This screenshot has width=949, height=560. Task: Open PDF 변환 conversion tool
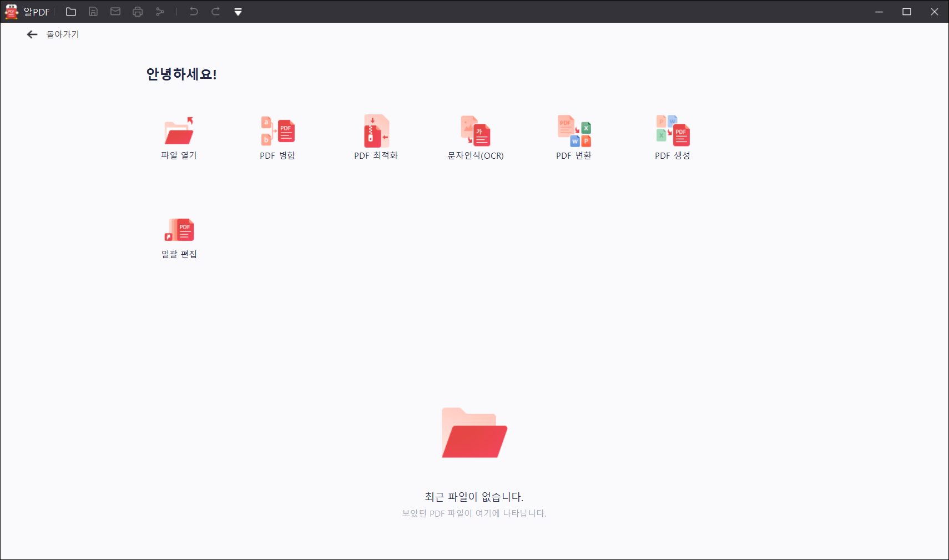pos(574,131)
